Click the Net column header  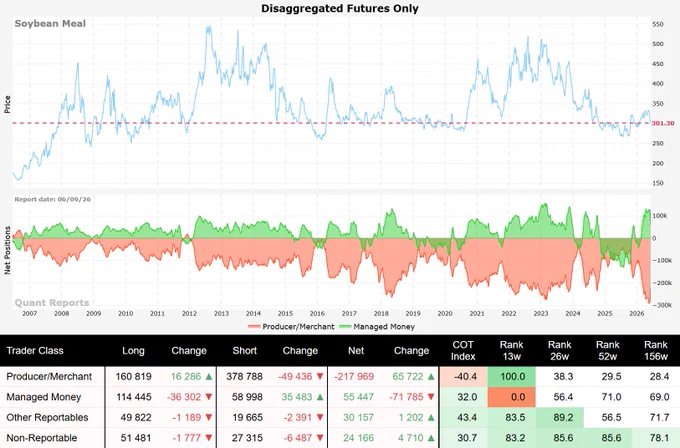click(356, 350)
